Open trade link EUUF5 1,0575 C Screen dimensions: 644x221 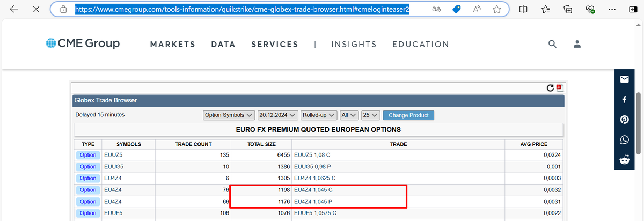(315, 213)
